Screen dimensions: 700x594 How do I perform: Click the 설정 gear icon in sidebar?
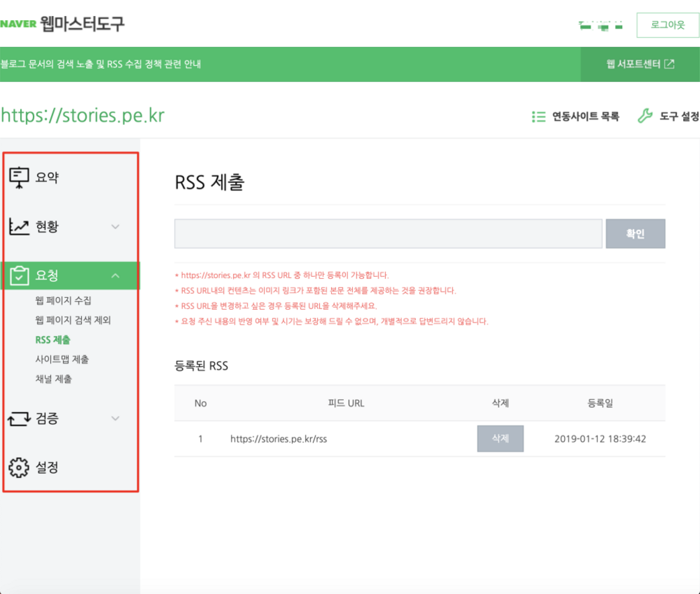[19, 467]
